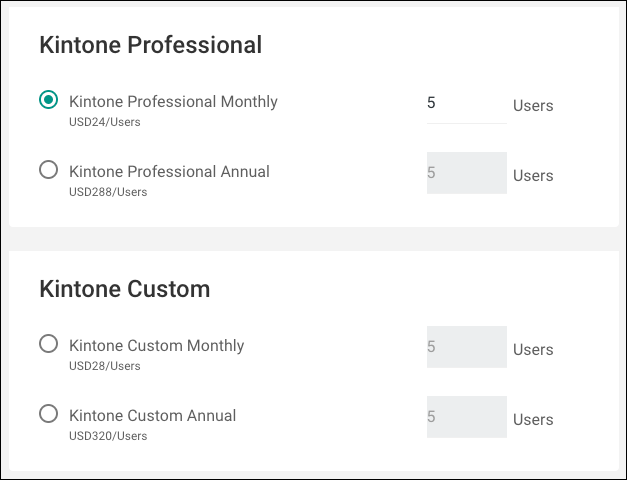The height and width of the screenshot is (480, 627).
Task: Click the "Kintone Professional Monthly" label text
Action: pyautogui.click(x=173, y=101)
